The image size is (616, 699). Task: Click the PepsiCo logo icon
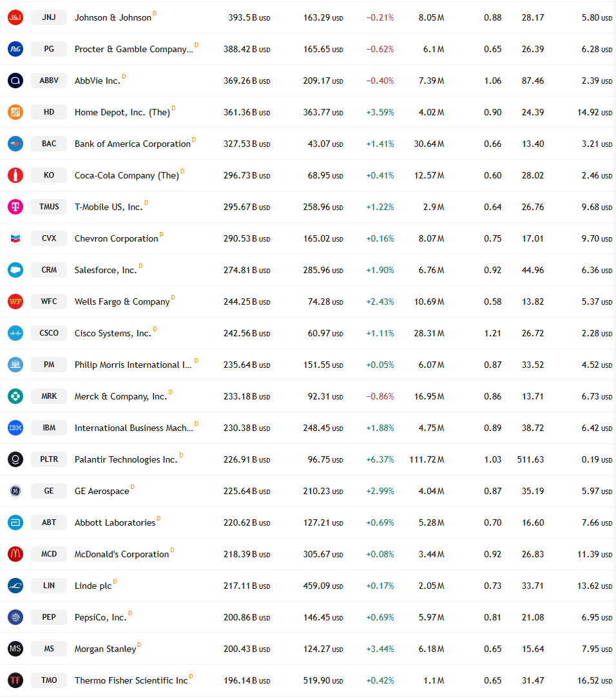point(15,617)
